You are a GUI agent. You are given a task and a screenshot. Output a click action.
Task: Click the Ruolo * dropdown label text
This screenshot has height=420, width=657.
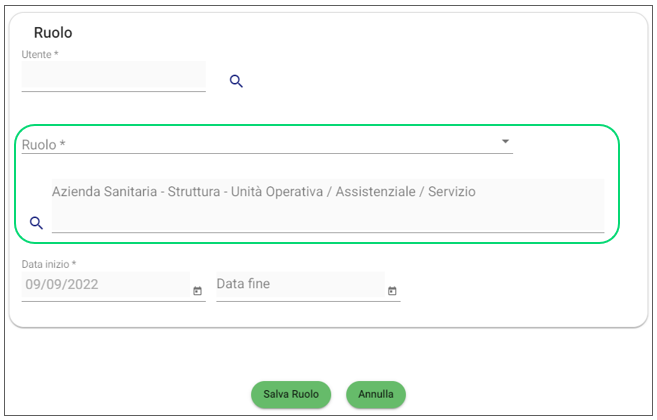[x=43, y=145]
